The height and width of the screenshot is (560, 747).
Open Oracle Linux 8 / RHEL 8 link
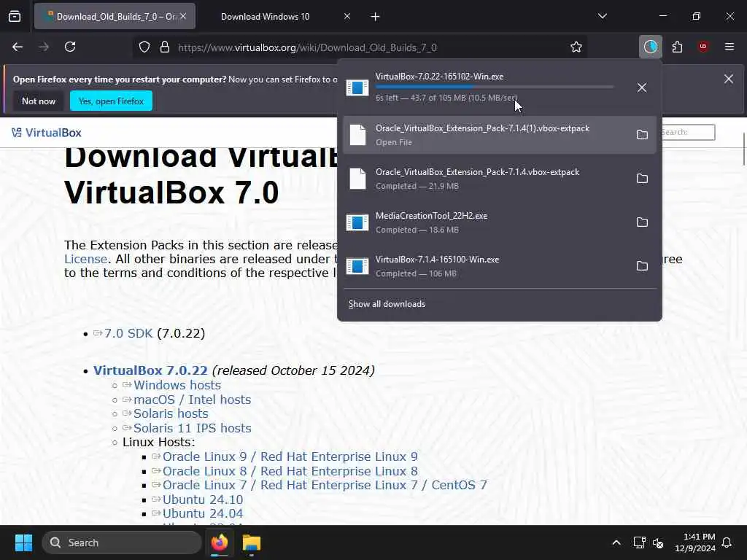(290, 471)
